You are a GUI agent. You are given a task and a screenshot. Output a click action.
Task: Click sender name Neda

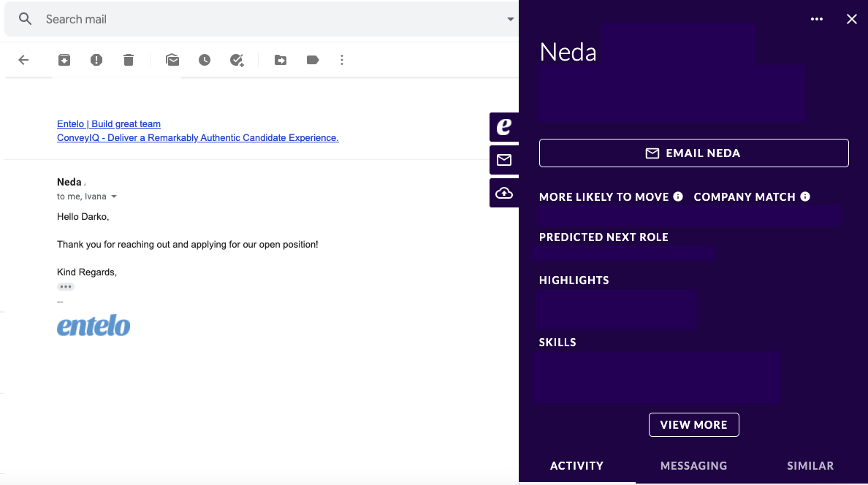(69, 182)
